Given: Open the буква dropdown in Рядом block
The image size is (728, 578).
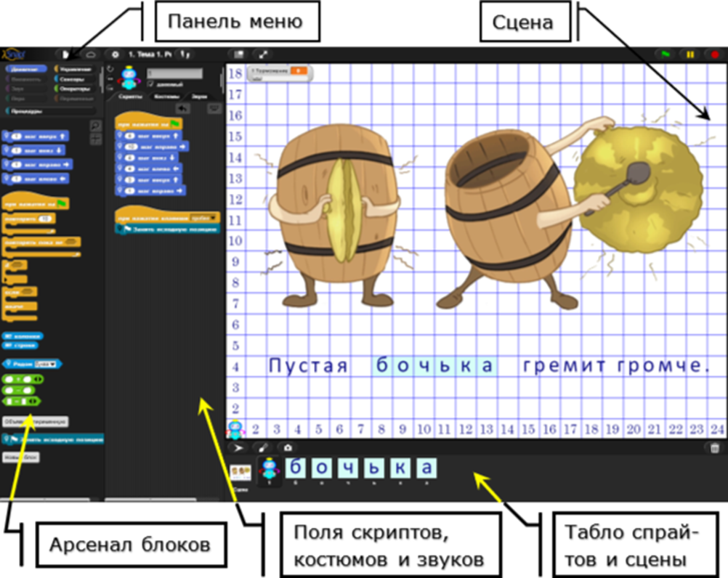Looking at the screenshot, I should 46,364.
